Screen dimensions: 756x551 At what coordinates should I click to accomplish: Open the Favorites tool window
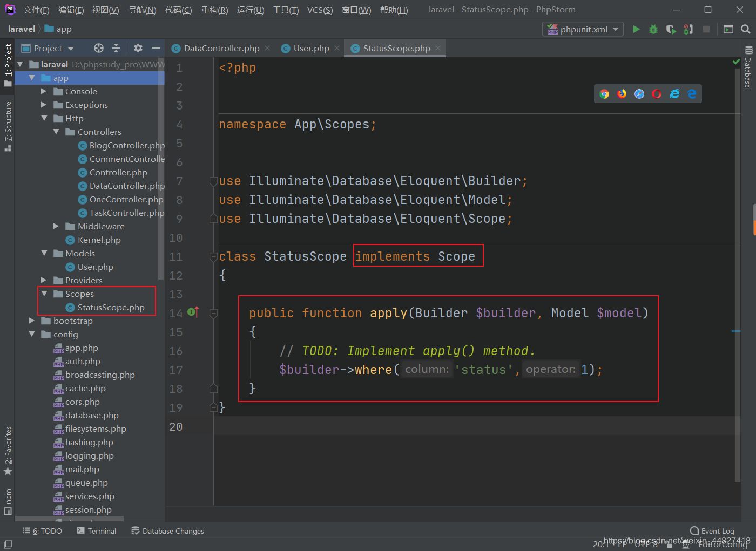coord(8,451)
